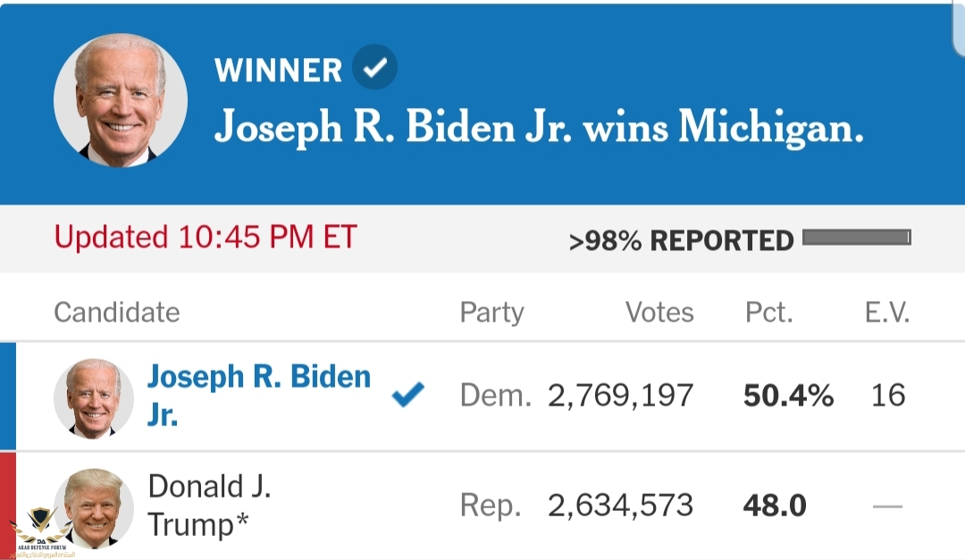Click Biden's vote total 2,769,197
Screen dimensions: 965x560
click(x=620, y=395)
